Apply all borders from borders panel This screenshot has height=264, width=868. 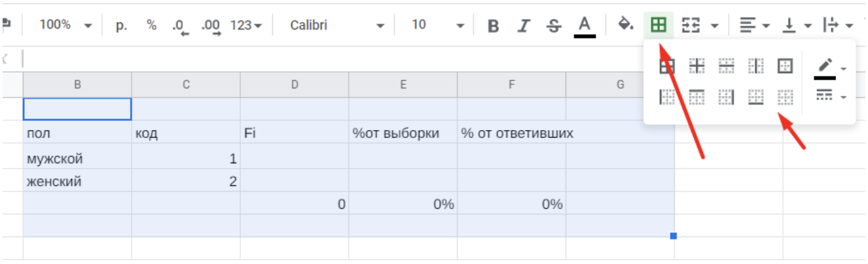click(666, 66)
